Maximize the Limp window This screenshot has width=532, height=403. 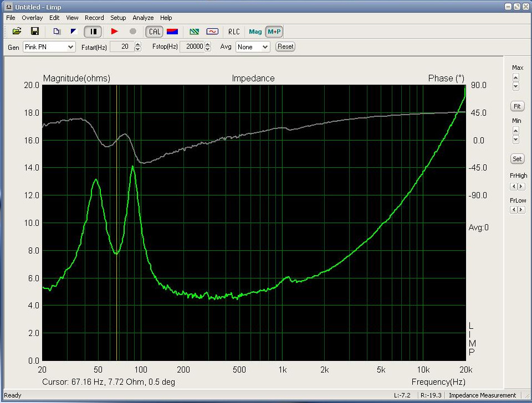tap(516, 7)
